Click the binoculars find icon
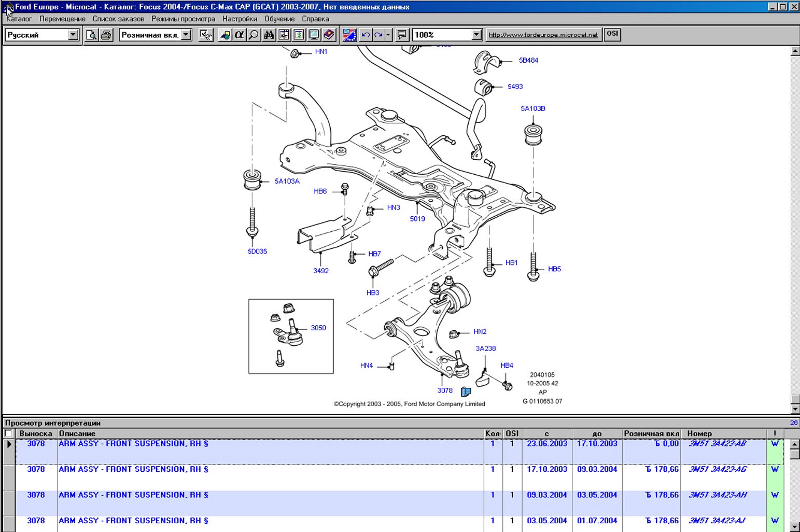The width and height of the screenshot is (800, 532). tap(269, 35)
